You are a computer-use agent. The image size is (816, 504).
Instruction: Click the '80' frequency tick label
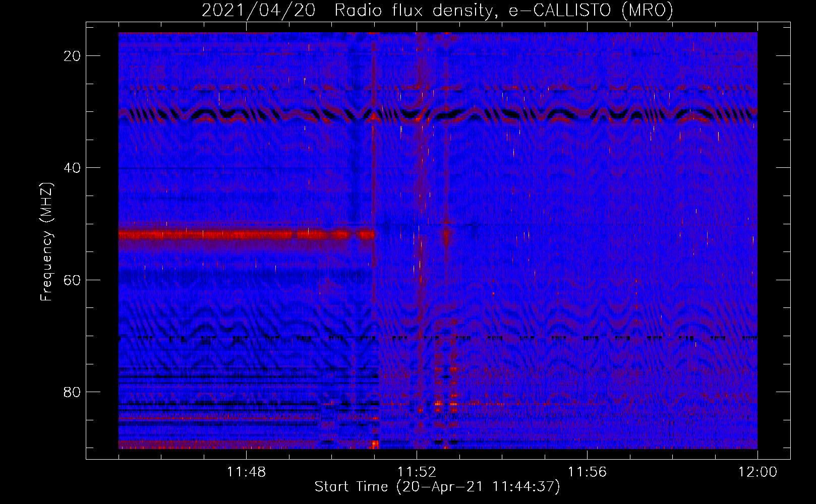click(73, 392)
